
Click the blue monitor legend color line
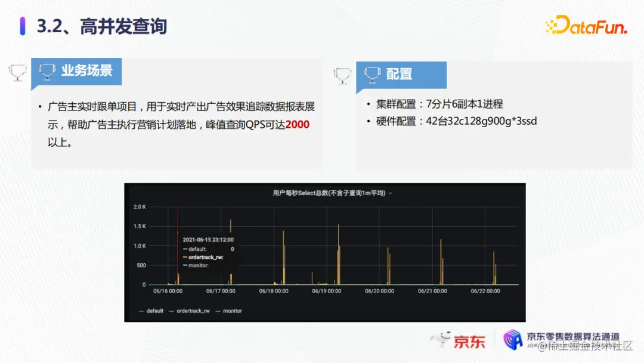[218, 311]
